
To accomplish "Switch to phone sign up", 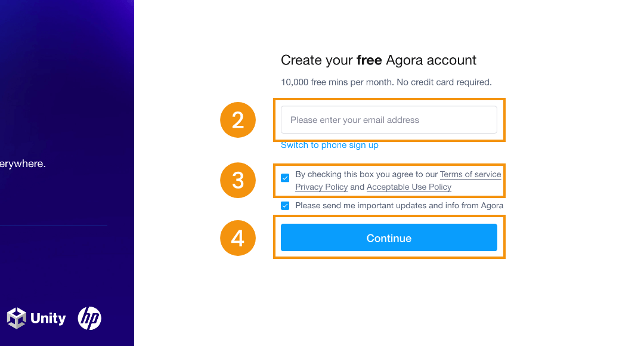I will (x=329, y=145).
